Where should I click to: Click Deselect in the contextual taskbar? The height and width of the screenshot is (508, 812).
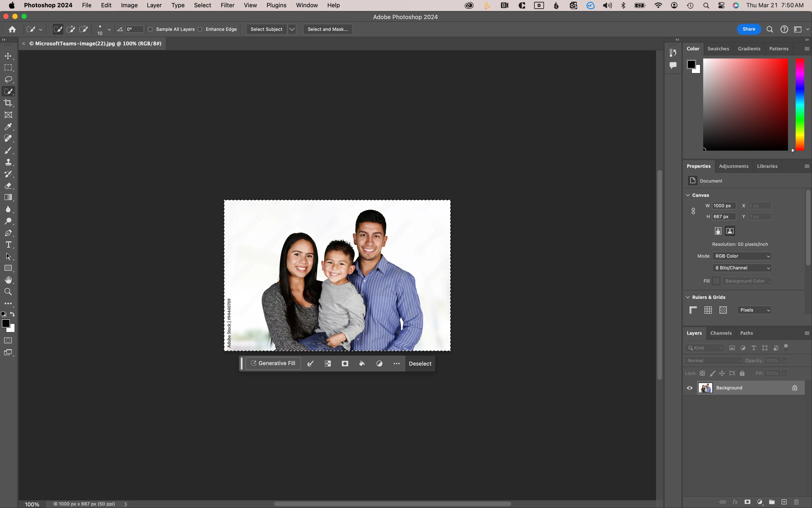420,364
